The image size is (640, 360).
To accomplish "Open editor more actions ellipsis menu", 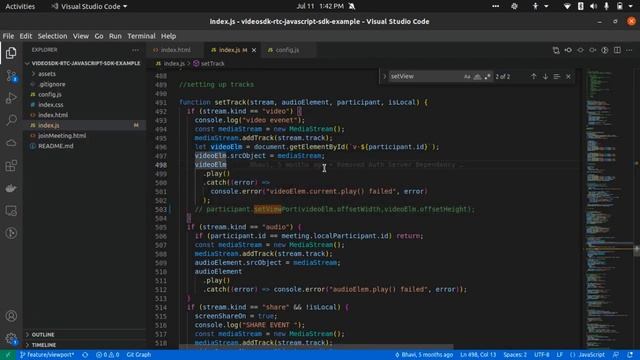I will click(629, 50).
